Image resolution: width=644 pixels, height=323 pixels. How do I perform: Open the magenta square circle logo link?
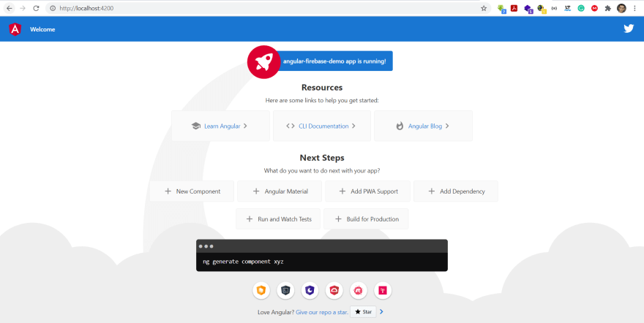click(382, 291)
